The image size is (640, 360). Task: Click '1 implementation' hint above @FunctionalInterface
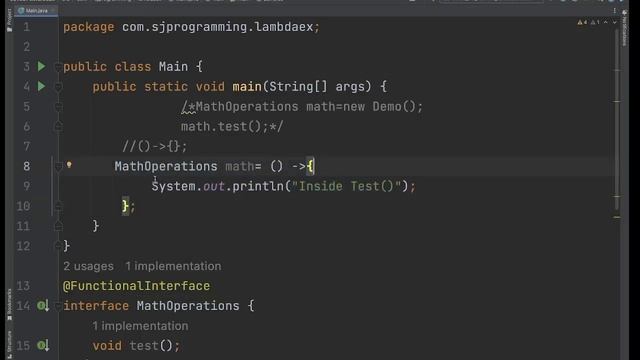pyautogui.click(x=173, y=266)
